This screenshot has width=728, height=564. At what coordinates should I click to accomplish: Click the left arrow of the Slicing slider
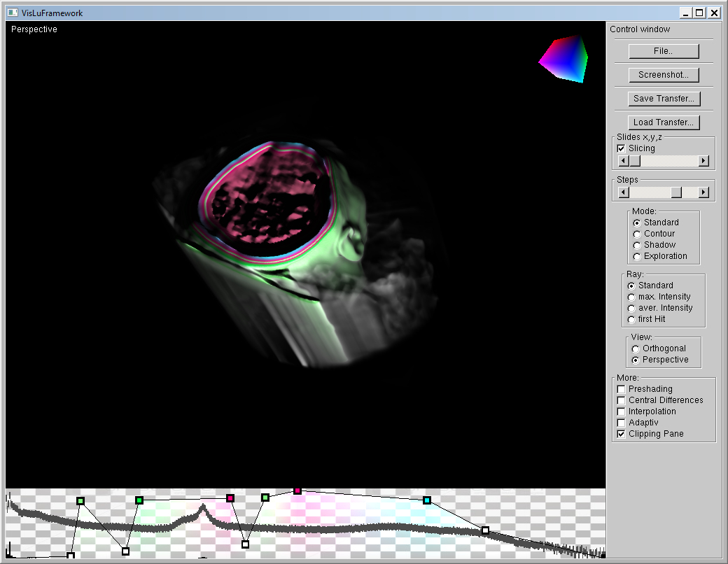click(623, 160)
